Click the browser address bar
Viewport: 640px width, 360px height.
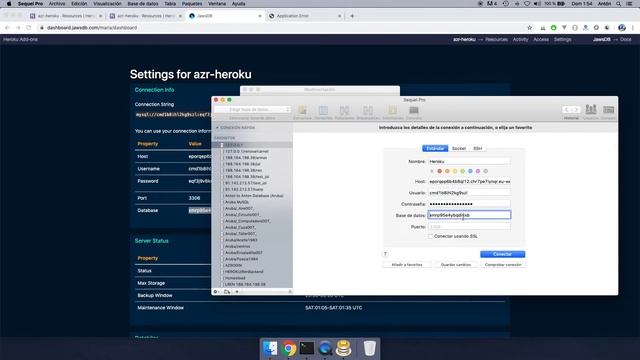282,28
